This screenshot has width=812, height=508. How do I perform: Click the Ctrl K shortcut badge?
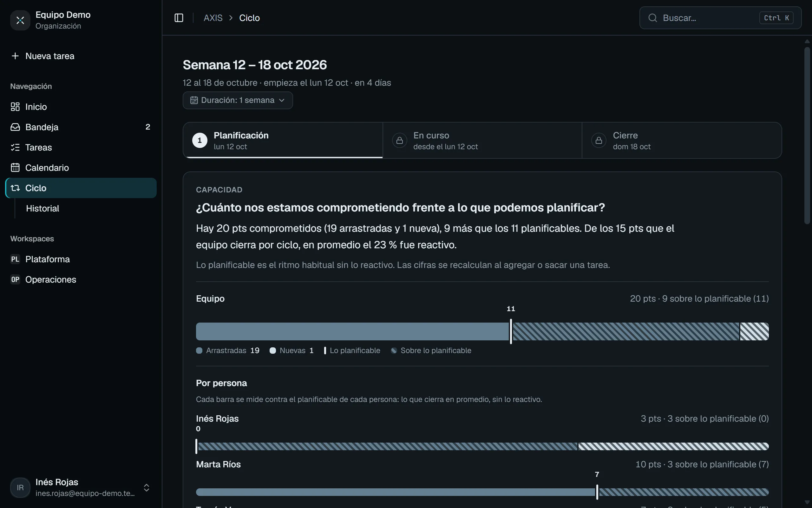(x=776, y=18)
